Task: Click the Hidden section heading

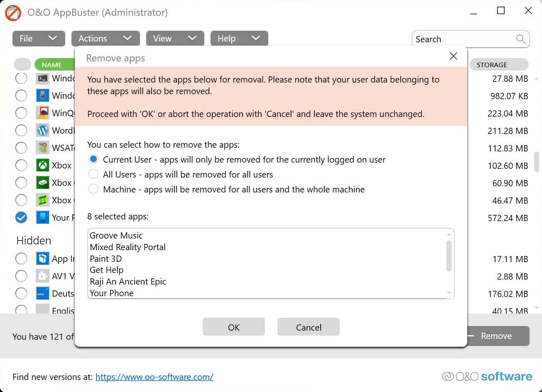Action: (x=34, y=241)
